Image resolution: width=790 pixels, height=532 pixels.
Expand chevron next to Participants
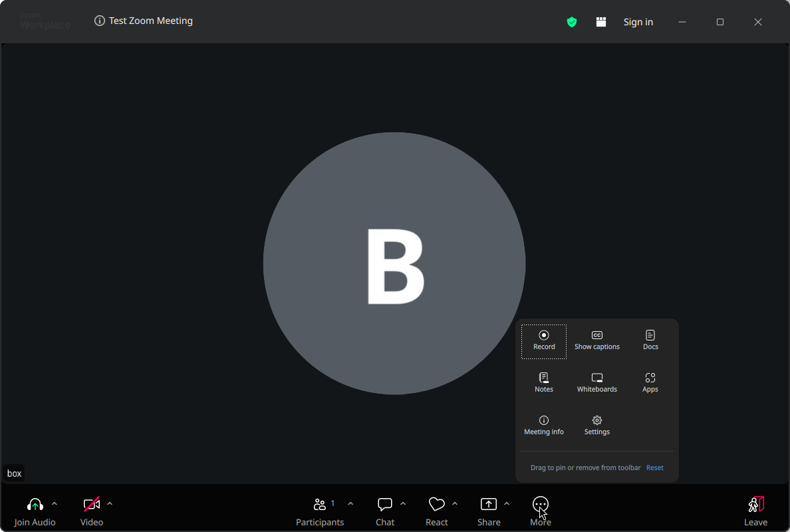[350, 504]
